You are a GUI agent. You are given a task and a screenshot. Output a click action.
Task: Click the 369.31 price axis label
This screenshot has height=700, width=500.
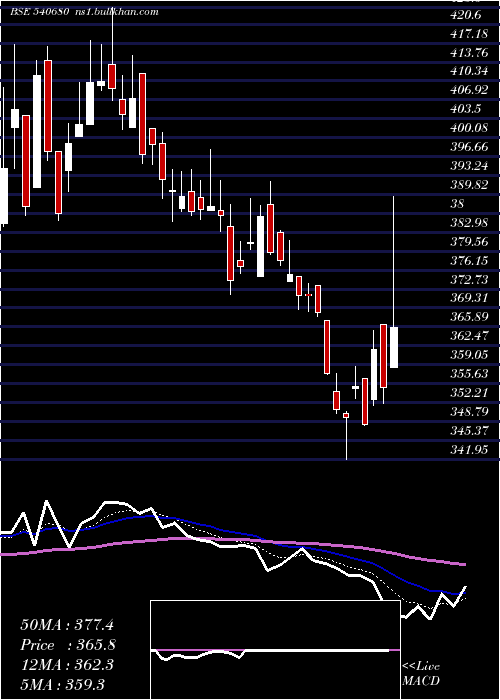click(x=469, y=298)
